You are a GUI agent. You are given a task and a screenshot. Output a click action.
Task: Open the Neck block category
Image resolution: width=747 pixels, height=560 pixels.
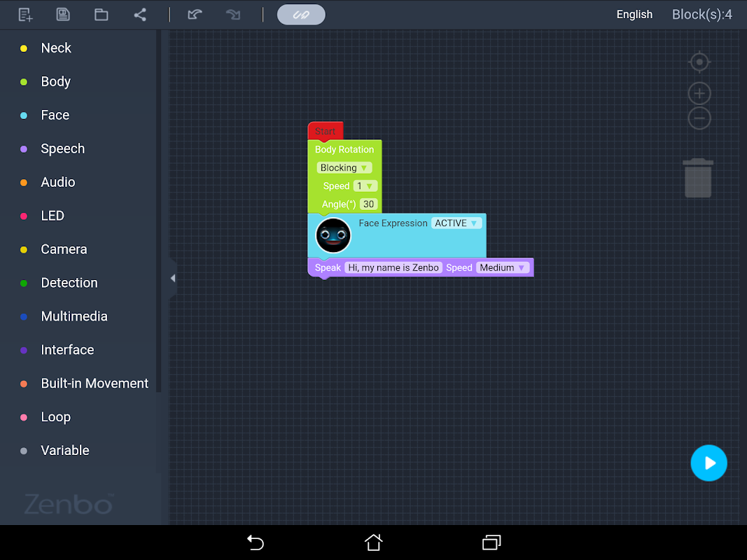pos(56,48)
